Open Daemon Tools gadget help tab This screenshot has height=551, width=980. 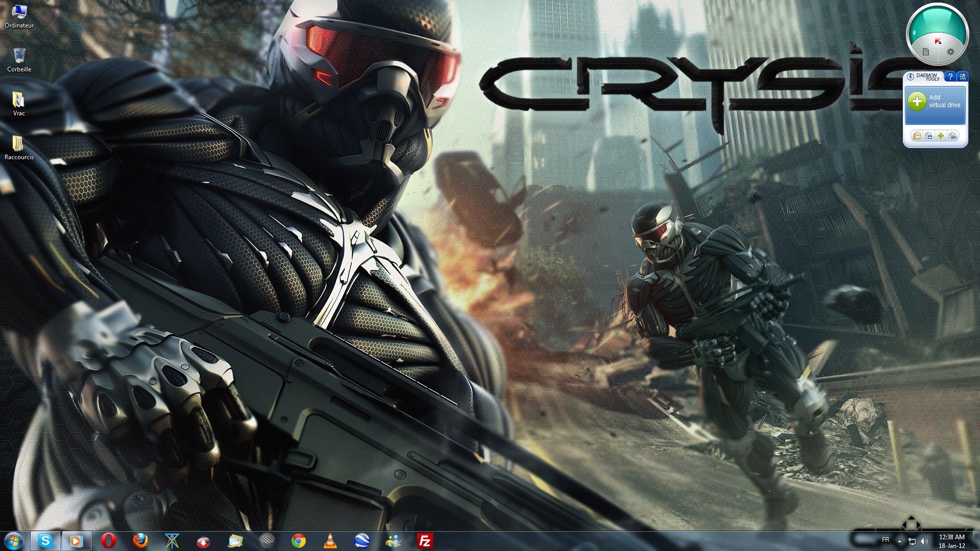point(950,77)
